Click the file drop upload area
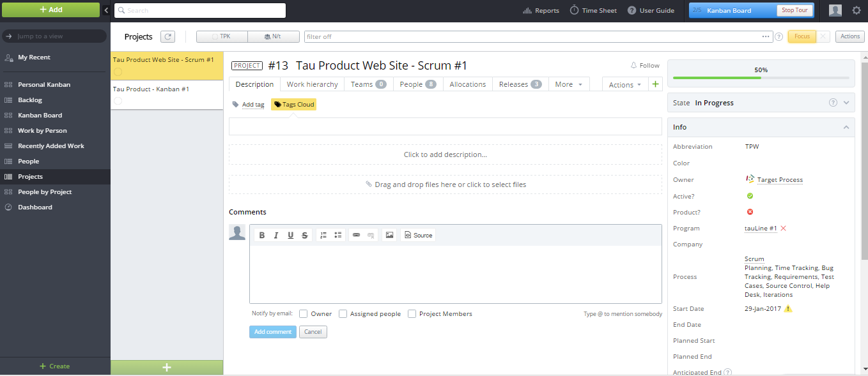868x376 pixels. coord(446,184)
